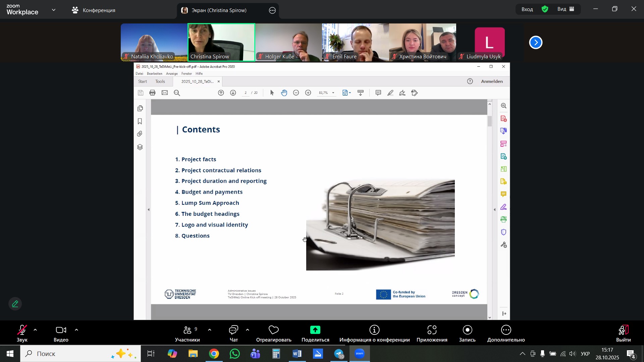Expand video options arrow beside Видео
This screenshot has width=644, height=362.
click(x=76, y=330)
